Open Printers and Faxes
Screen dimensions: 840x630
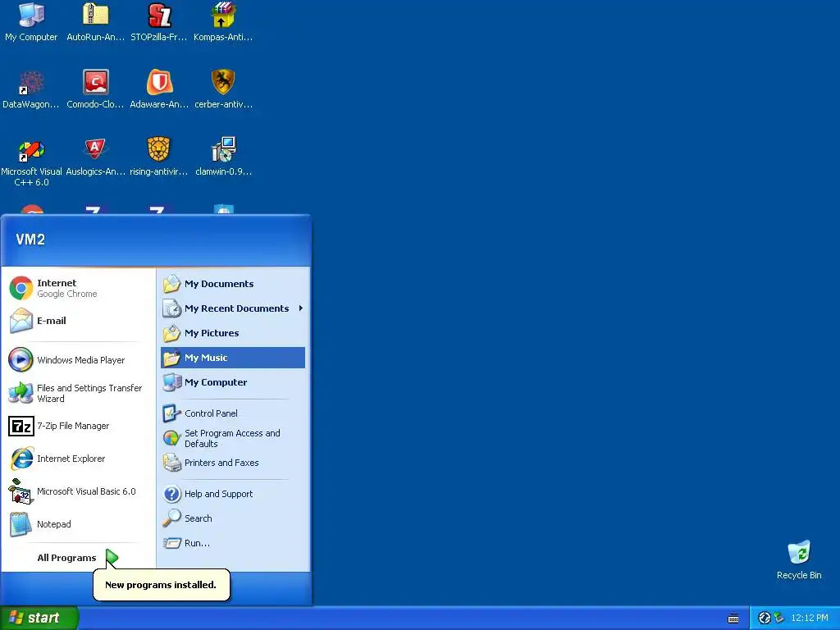click(x=232, y=463)
